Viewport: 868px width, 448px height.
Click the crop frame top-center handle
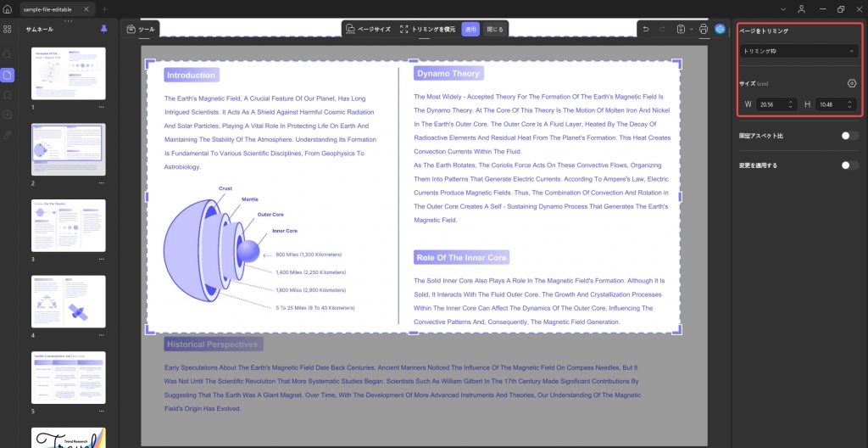pos(413,60)
